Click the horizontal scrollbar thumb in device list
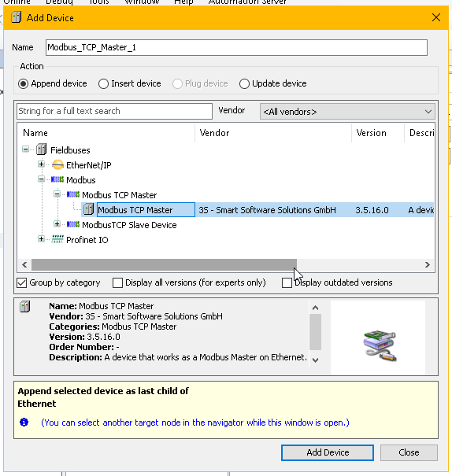452x476 pixels. pos(164,264)
